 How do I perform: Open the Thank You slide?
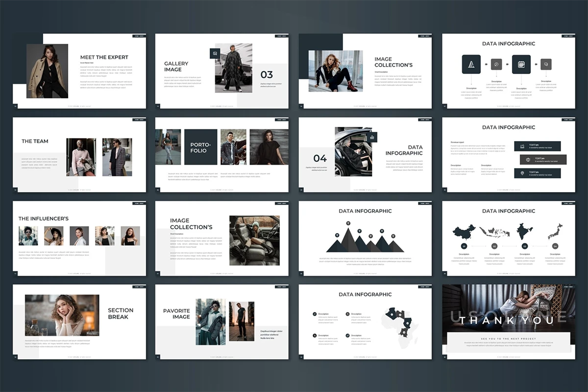coord(509,321)
